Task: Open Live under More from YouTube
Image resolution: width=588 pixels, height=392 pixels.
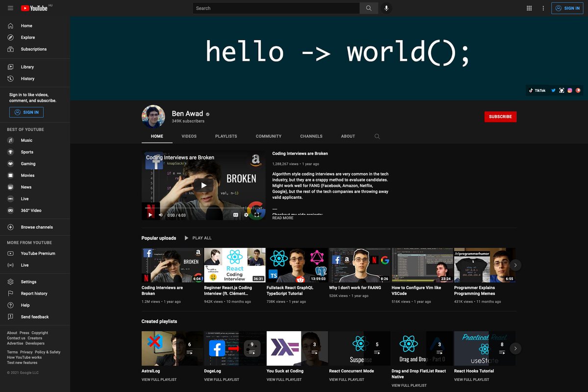Action: click(35, 265)
